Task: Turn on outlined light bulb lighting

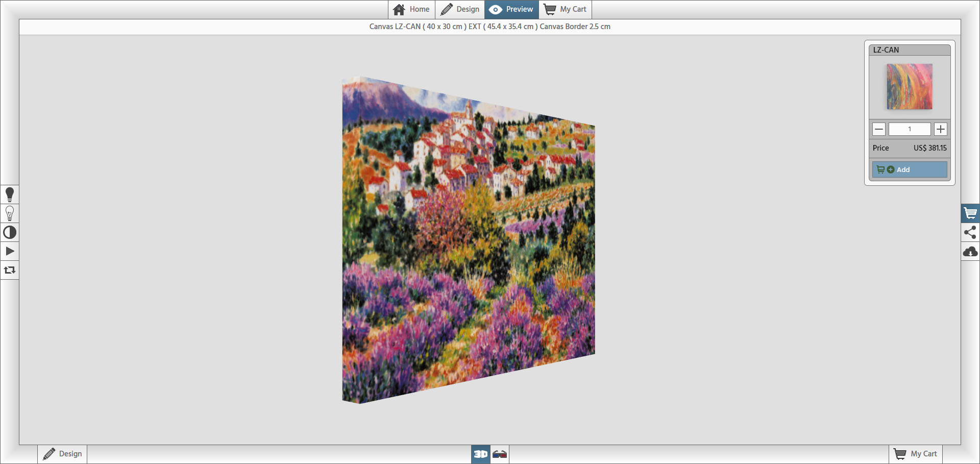Action: click(x=10, y=213)
